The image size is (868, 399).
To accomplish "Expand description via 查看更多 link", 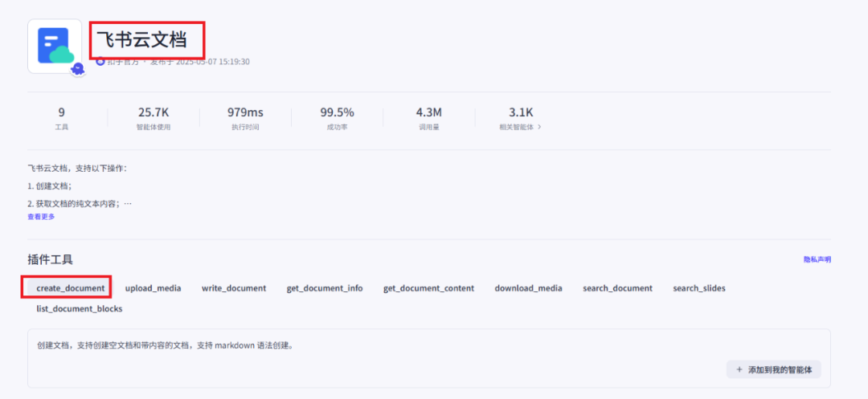I will (x=42, y=217).
